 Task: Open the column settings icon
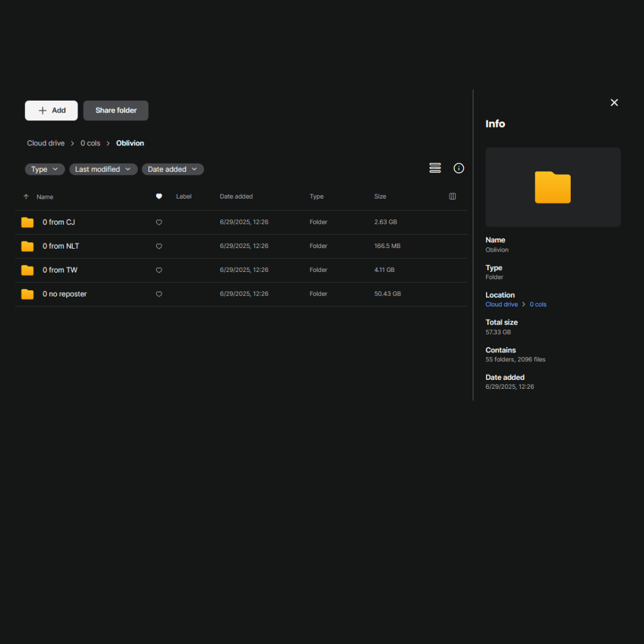tap(453, 196)
